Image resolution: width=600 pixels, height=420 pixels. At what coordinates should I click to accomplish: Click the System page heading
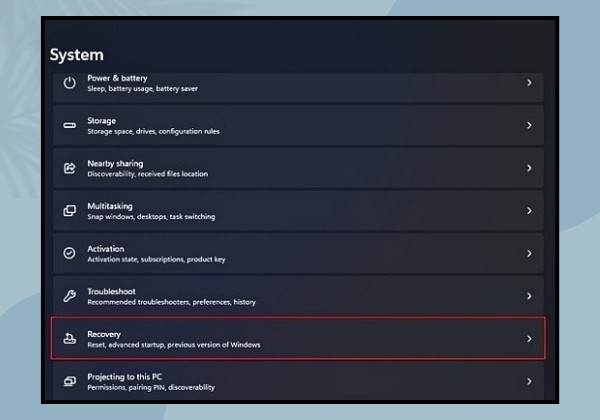[x=77, y=55]
